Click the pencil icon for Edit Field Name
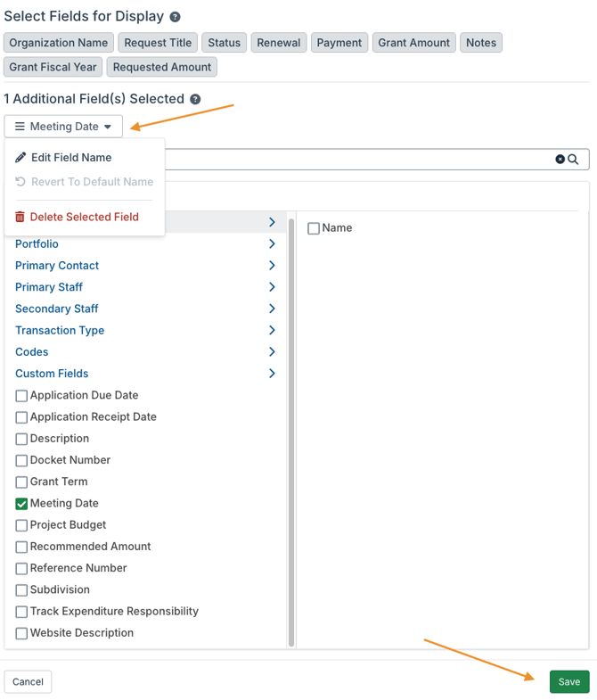Image resolution: width=597 pixels, height=700 pixels. 20,158
